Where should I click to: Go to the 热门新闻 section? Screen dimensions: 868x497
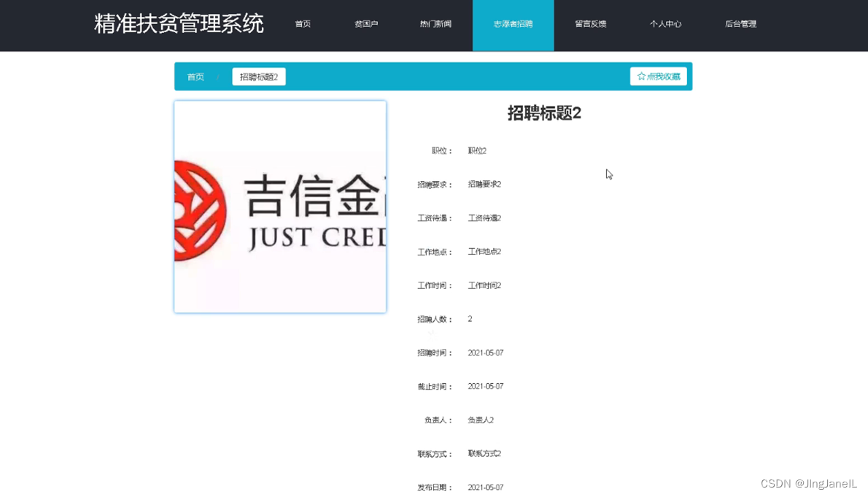point(435,24)
